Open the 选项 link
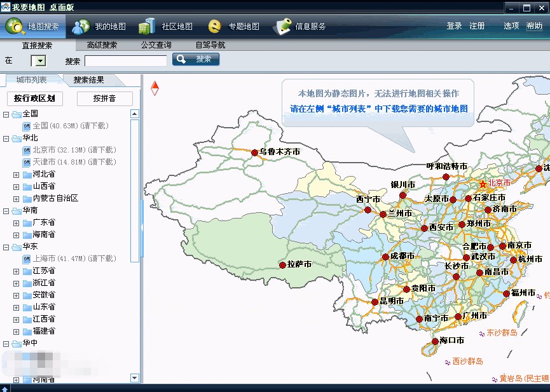The image size is (550, 392). [x=511, y=26]
